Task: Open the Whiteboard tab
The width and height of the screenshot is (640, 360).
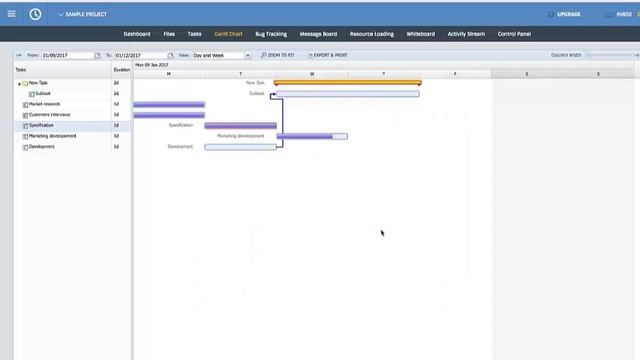Action: tap(420, 34)
